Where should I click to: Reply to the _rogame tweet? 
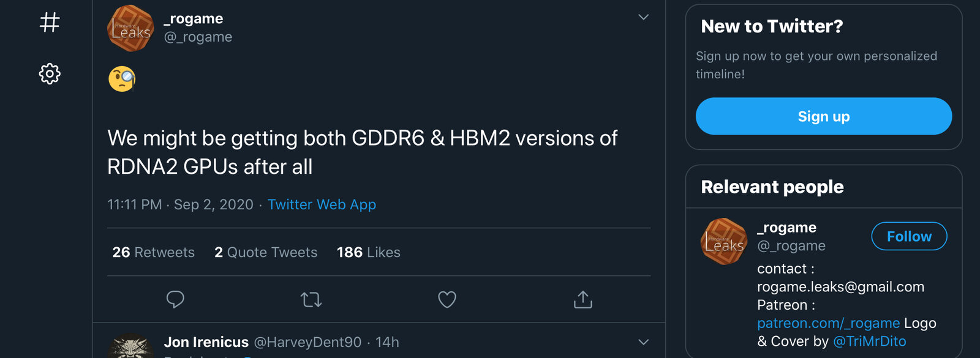click(175, 299)
